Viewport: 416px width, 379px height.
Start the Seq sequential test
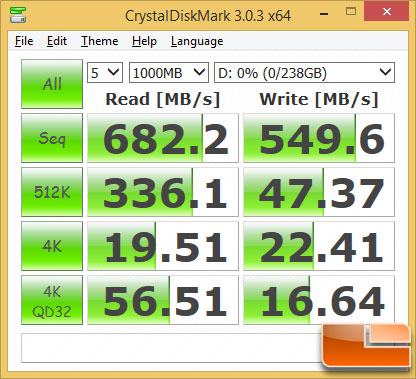point(52,138)
